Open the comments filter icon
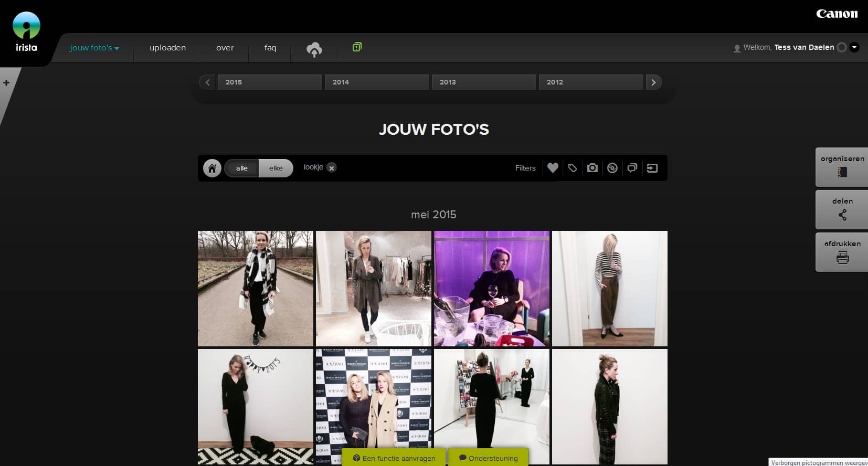Screen dimensions: 868x466 [632, 168]
